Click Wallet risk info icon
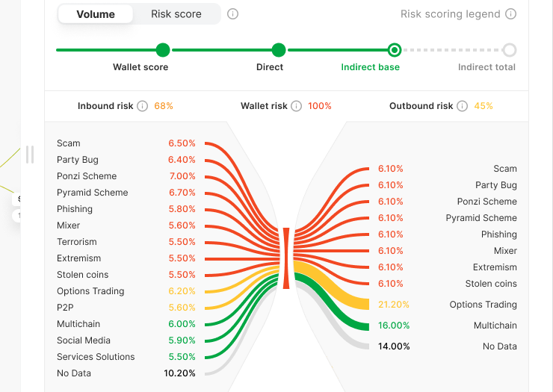553x392 pixels. coord(296,106)
